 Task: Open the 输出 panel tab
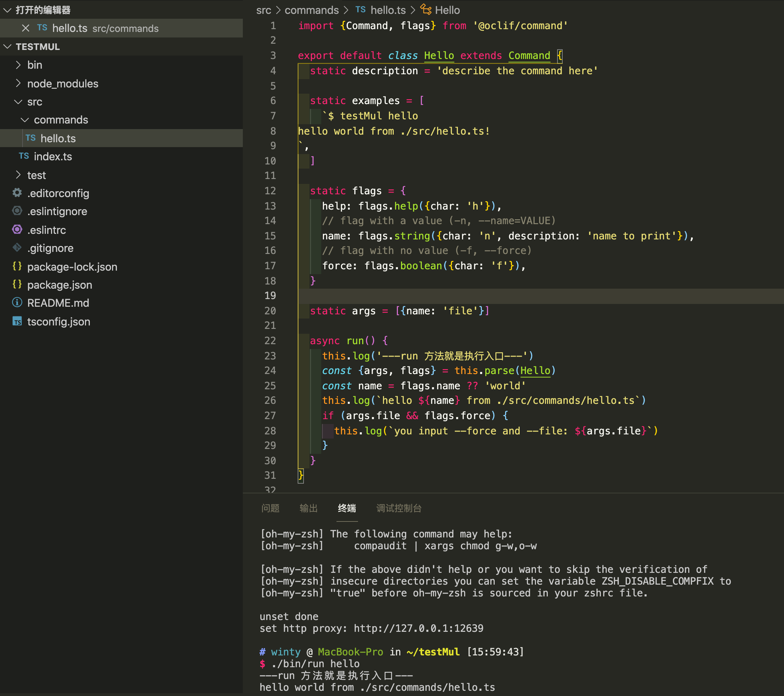pyautogui.click(x=308, y=508)
